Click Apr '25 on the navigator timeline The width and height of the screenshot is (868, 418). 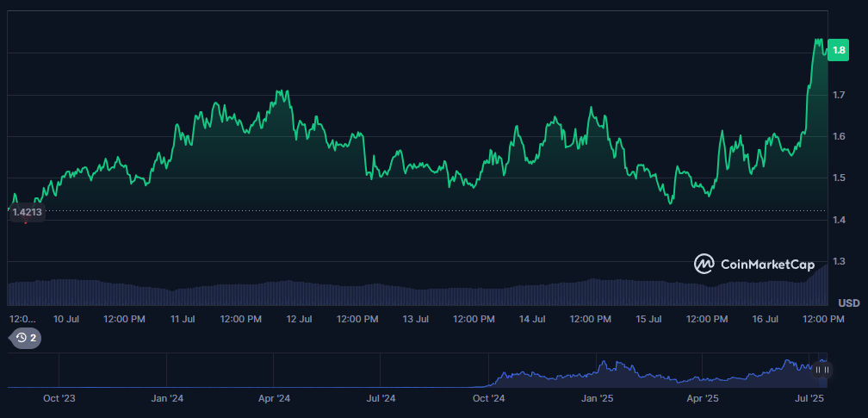(x=703, y=398)
